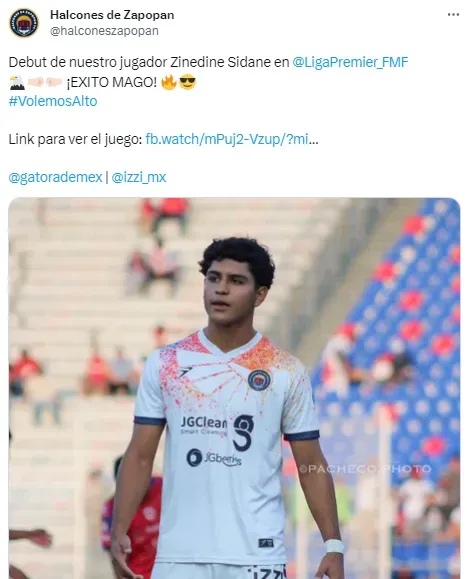This screenshot has width=467, height=579.
Task: Click the fire emoji after EXITO MAGO
Action: coord(169,82)
